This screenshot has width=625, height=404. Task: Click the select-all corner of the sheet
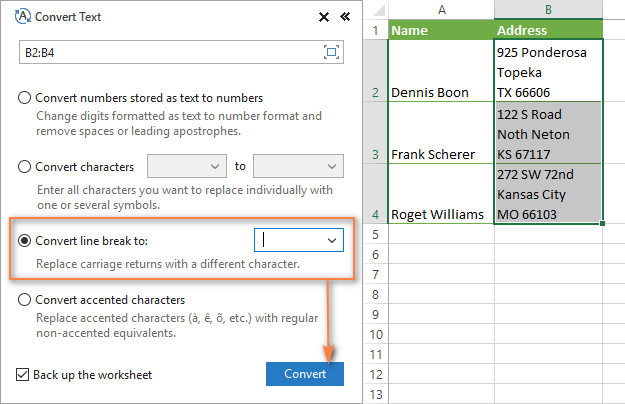(x=376, y=9)
